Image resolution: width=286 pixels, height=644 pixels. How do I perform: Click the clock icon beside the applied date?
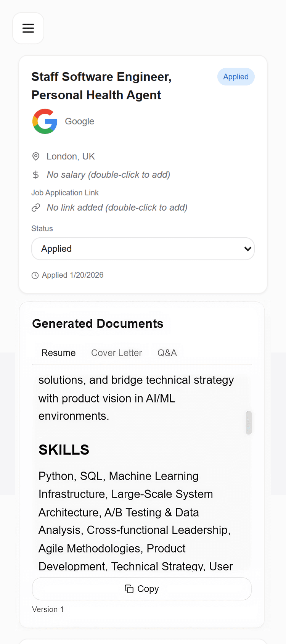(35, 275)
